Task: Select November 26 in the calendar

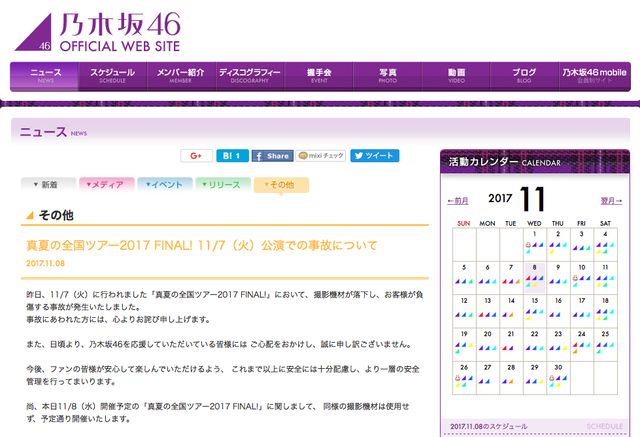Action: [464, 378]
